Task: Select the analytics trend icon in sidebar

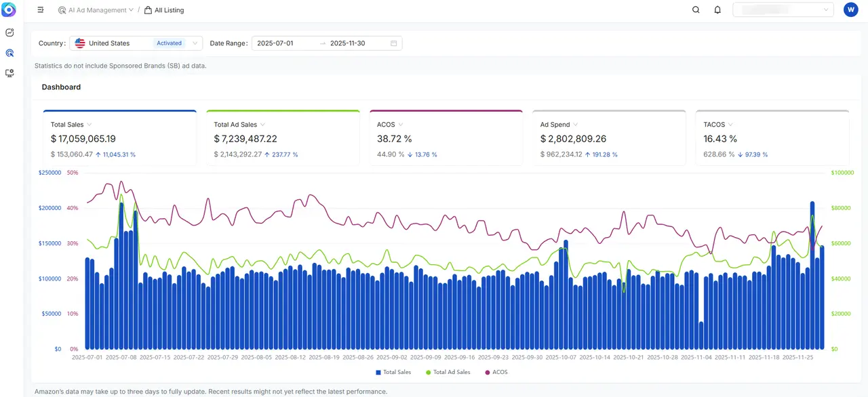Action: point(9,32)
